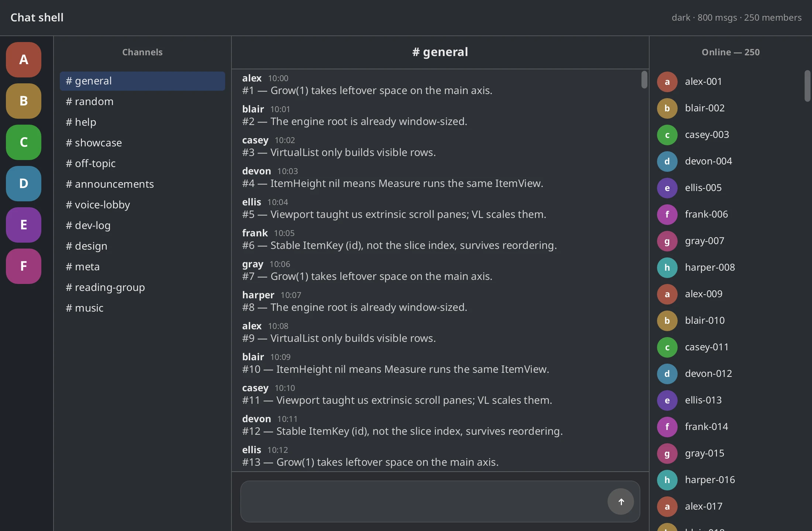Click the member list scrollbar thumb
Viewport: 812px width, 531px height.
pos(808,86)
